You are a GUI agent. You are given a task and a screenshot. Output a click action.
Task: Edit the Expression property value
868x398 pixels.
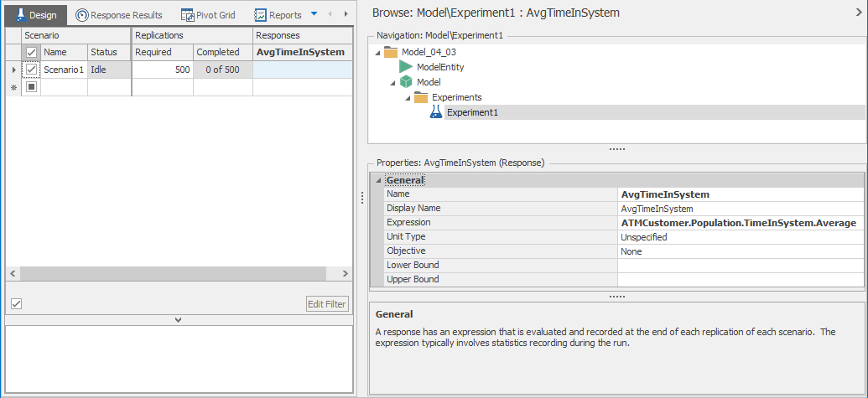[x=741, y=223]
